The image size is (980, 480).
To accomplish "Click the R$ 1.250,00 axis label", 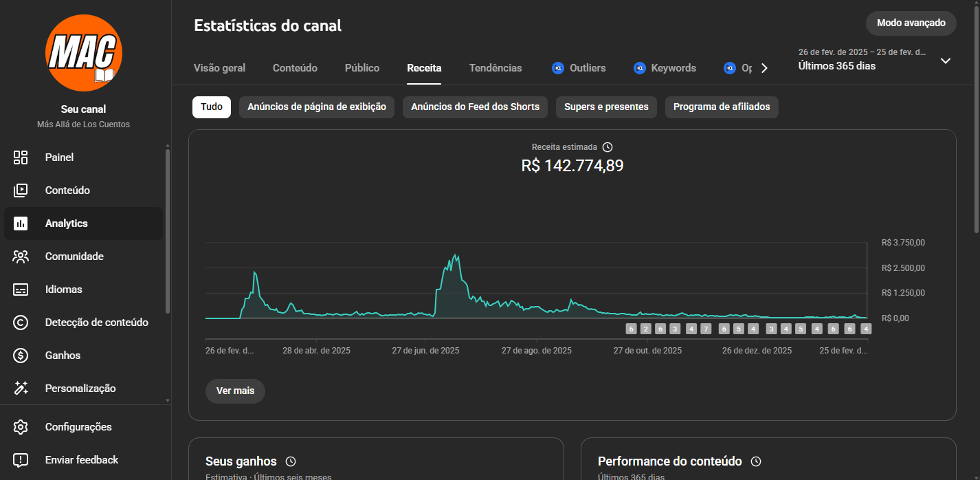I will coord(903,293).
